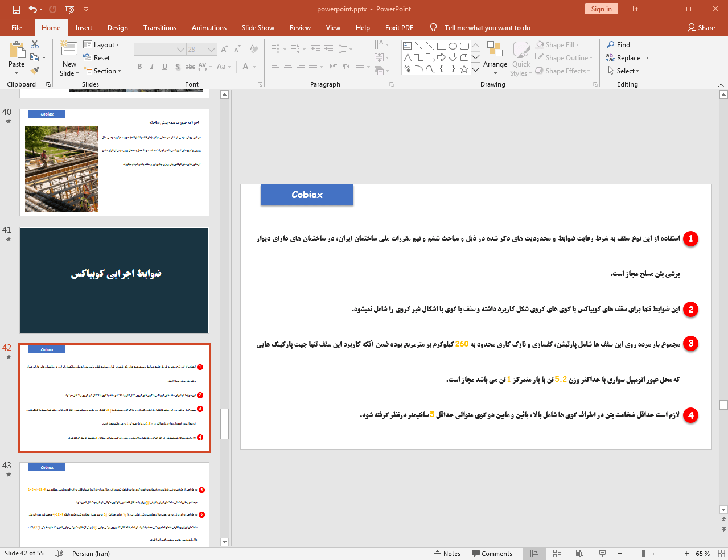The image size is (728, 560).
Task: Switch to Slide Sorter view
Action: pos(557,554)
